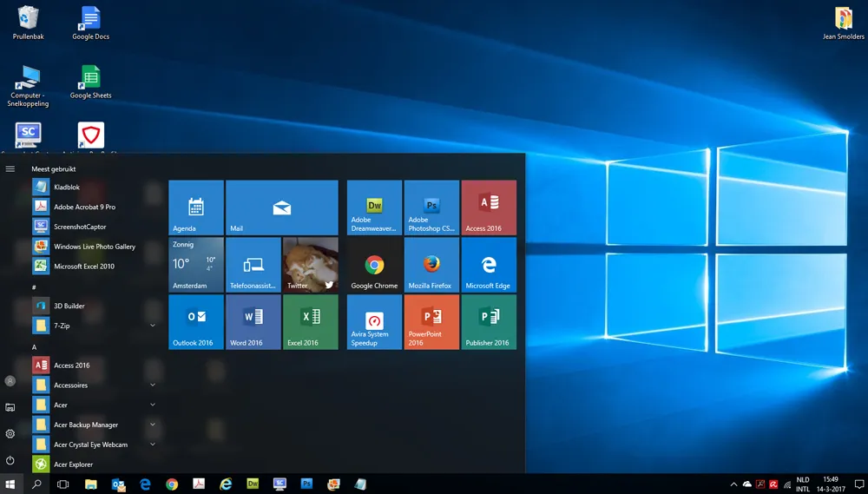868x494 pixels.
Task: Expand the Acer Crystal Eye Webcam chevron
Action: 153,445
